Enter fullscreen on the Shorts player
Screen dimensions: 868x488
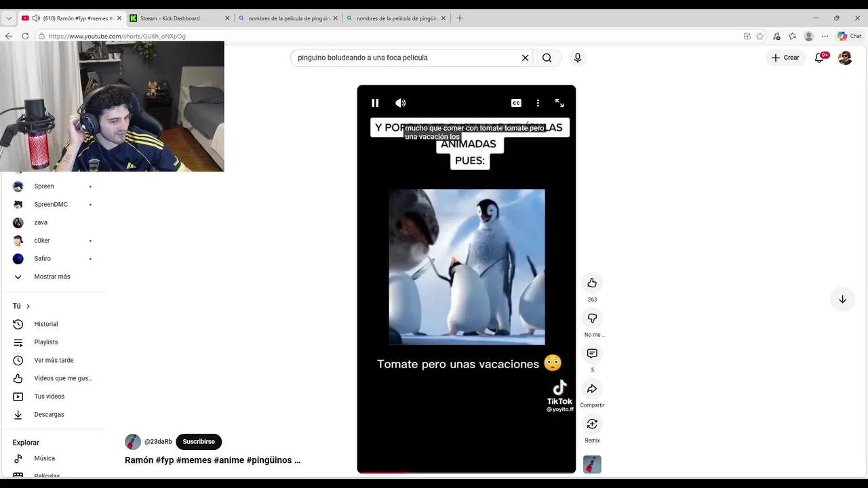559,103
